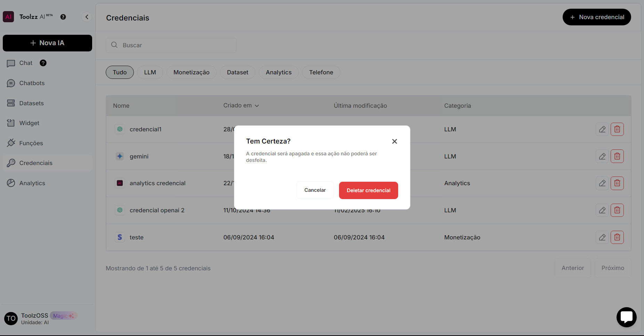Click the icon beside analytics credencial
The height and width of the screenshot is (336, 644).
[x=120, y=183]
